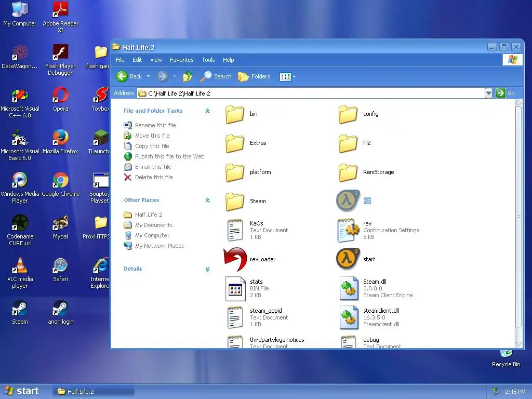Click the system tray clock
Screen dimensions: 532x399
515,392
